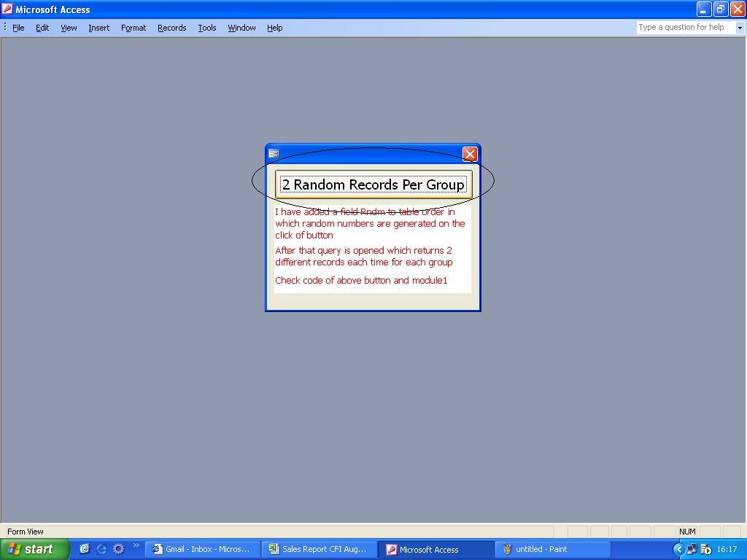
Task: Click the 2 Random Records Per Group button
Action: pyautogui.click(x=373, y=184)
